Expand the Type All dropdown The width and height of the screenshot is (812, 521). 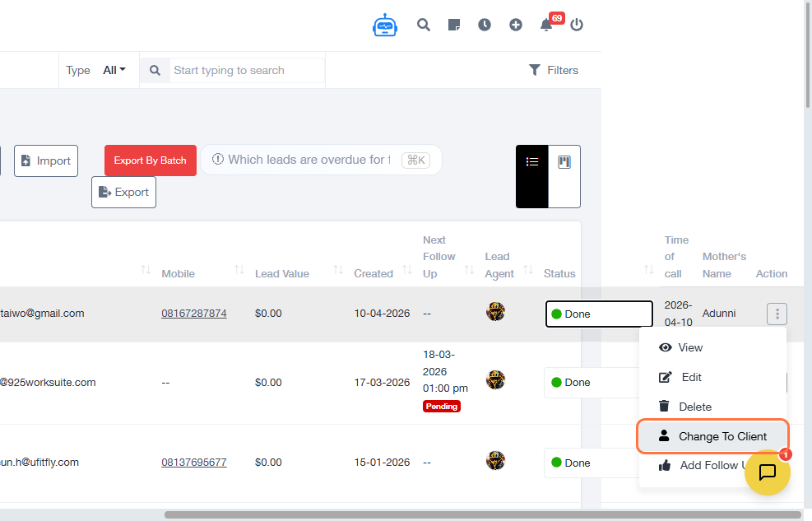point(114,70)
